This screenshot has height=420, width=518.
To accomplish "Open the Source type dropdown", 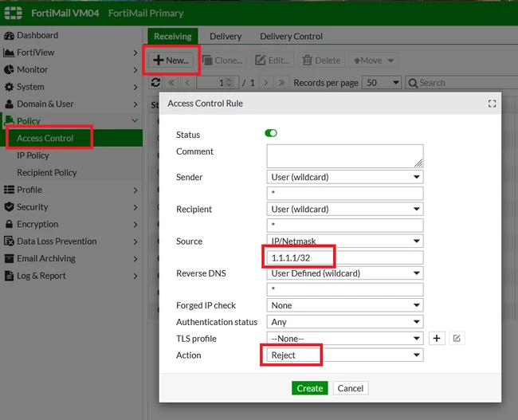I will click(345, 241).
